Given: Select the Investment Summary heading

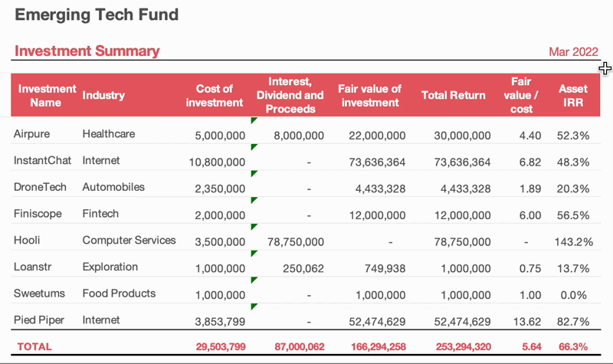Looking at the screenshot, I should [x=87, y=51].
